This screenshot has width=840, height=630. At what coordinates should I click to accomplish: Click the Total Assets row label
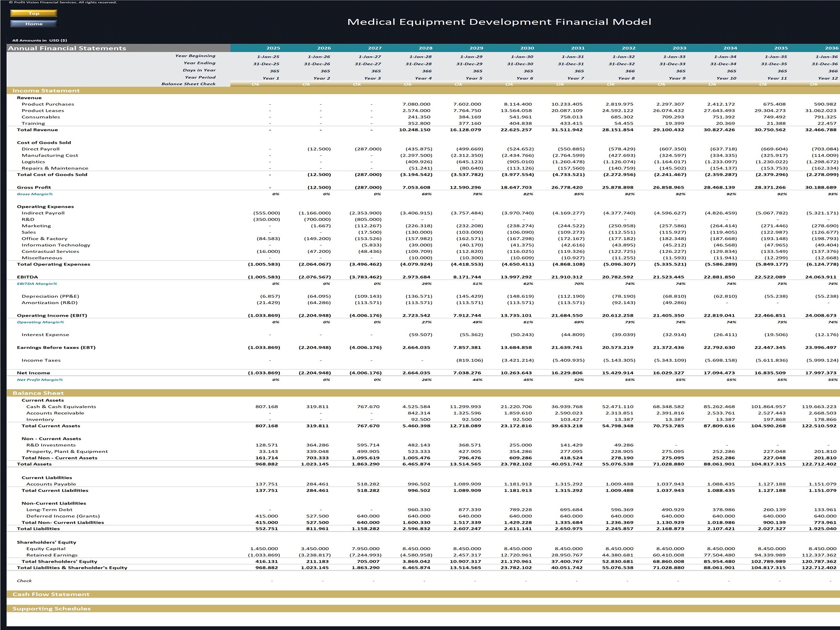34,464
